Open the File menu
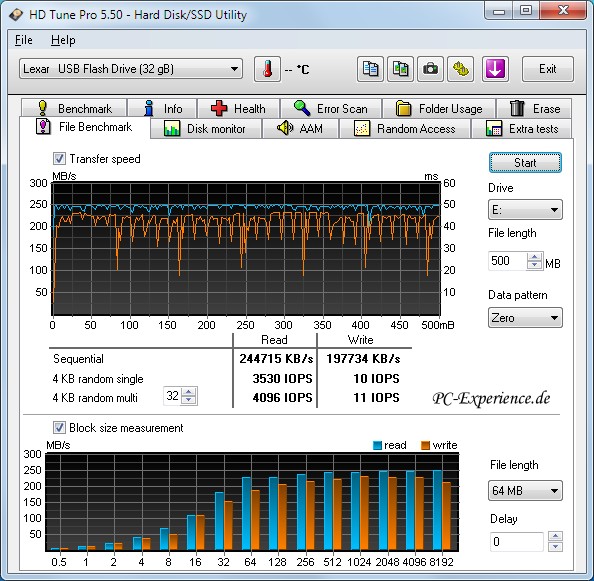Viewport: 594px width, 581px height. 23,40
